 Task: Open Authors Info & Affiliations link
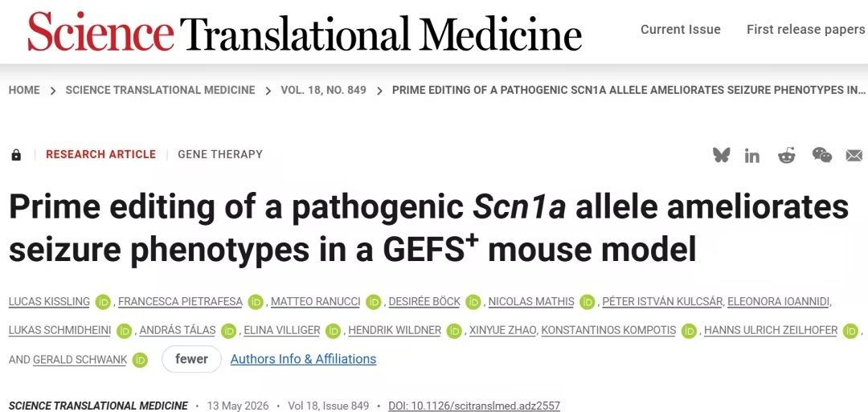click(x=303, y=359)
